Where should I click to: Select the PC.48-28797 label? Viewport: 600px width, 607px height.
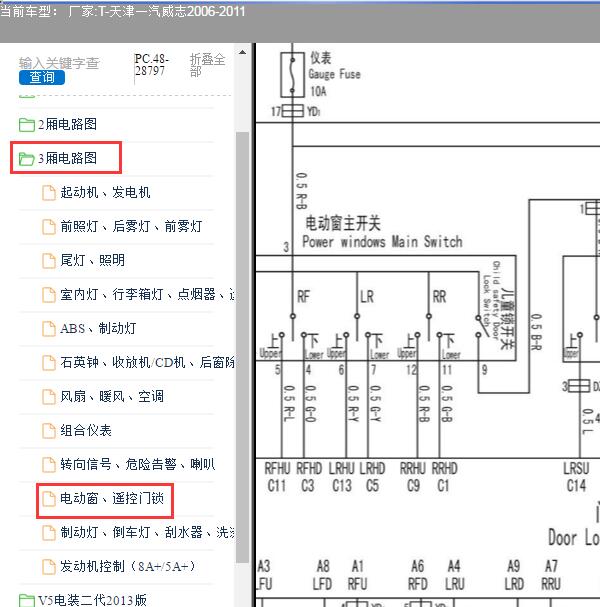(151, 65)
